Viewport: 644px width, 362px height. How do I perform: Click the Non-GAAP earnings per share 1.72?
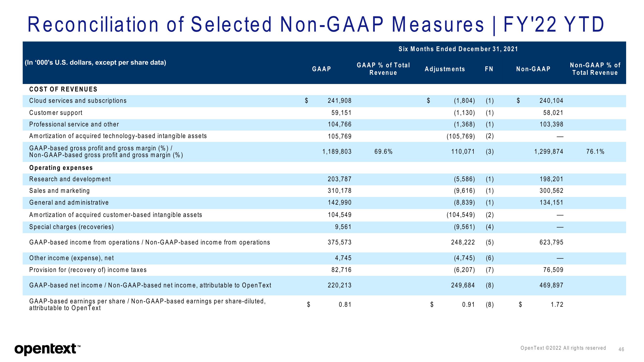557,305
